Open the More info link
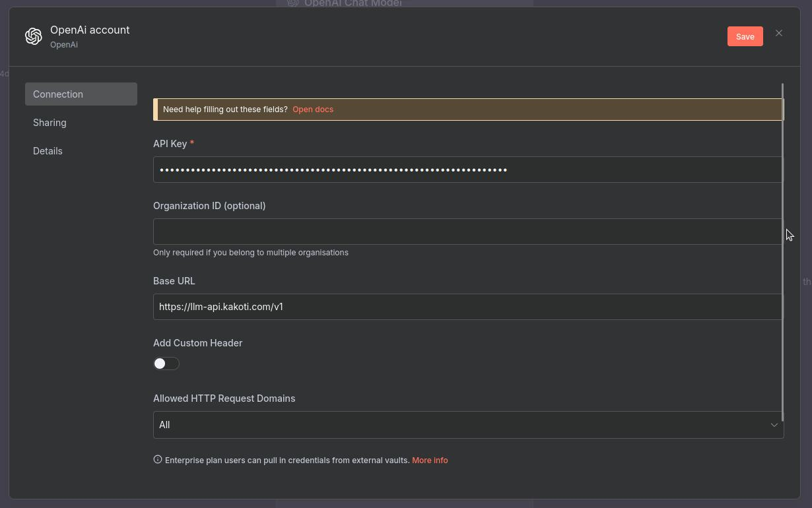The image size is (812, 508). (x=430, y=460)
